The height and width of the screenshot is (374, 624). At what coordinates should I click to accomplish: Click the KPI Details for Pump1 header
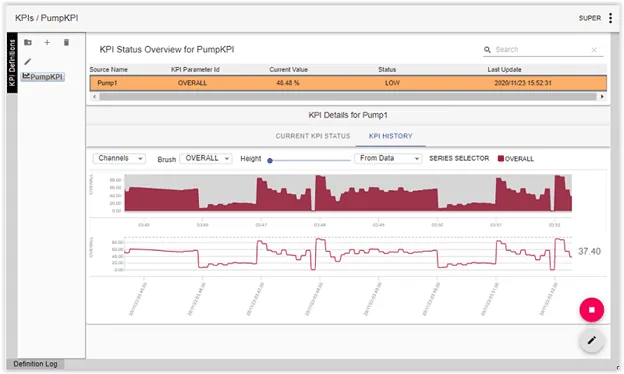tap(348, 115)
